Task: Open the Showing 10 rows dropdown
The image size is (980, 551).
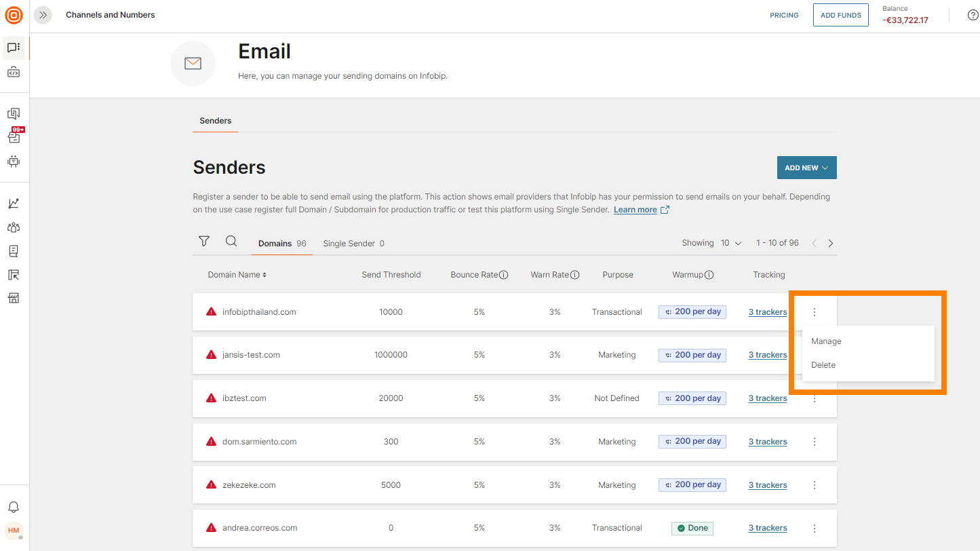Action: click(730, 243)
